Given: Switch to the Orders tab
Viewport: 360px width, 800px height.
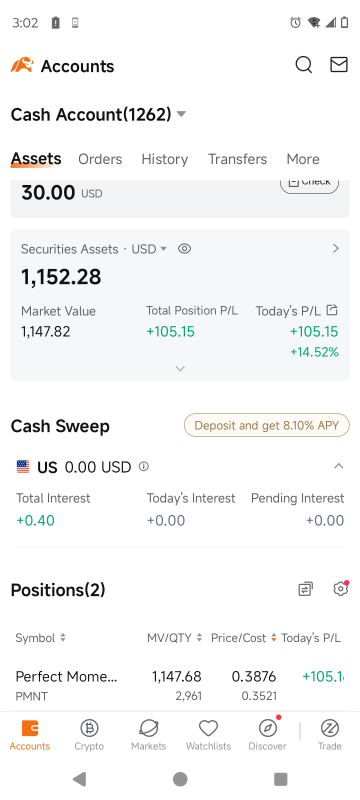Looking at the screenshot, I should [x=100, y=159].
